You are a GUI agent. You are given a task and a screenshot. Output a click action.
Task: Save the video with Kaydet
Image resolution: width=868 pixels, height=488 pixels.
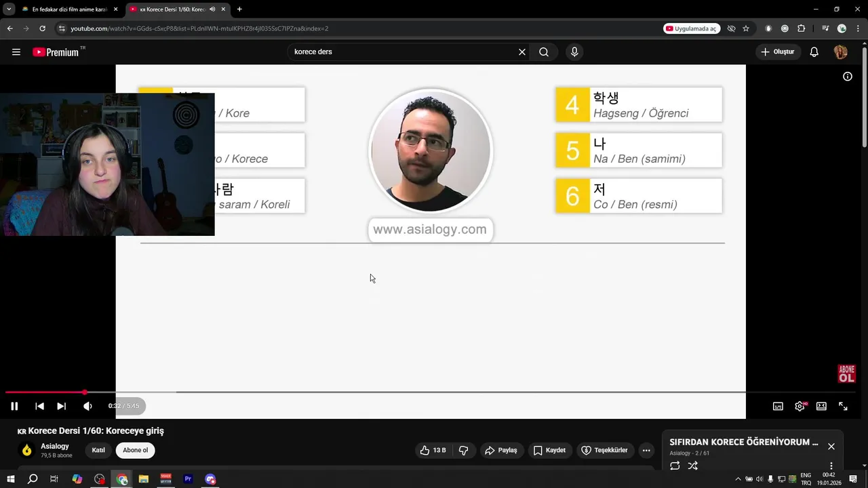coord(549,450)
